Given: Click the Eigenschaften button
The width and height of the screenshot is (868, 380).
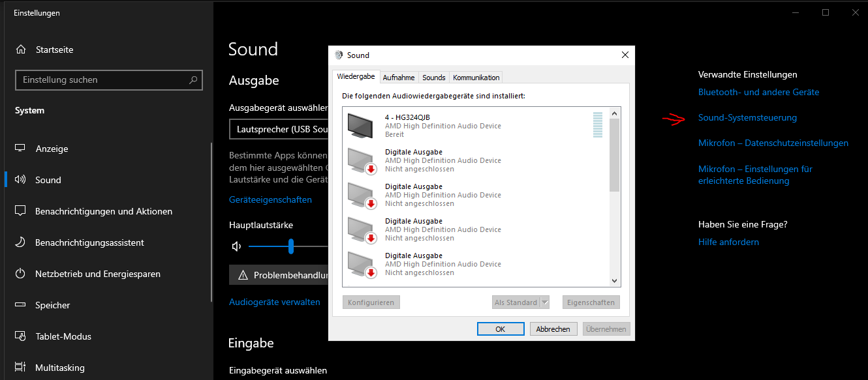Looking at the screenshot, I should pos(591,302).
